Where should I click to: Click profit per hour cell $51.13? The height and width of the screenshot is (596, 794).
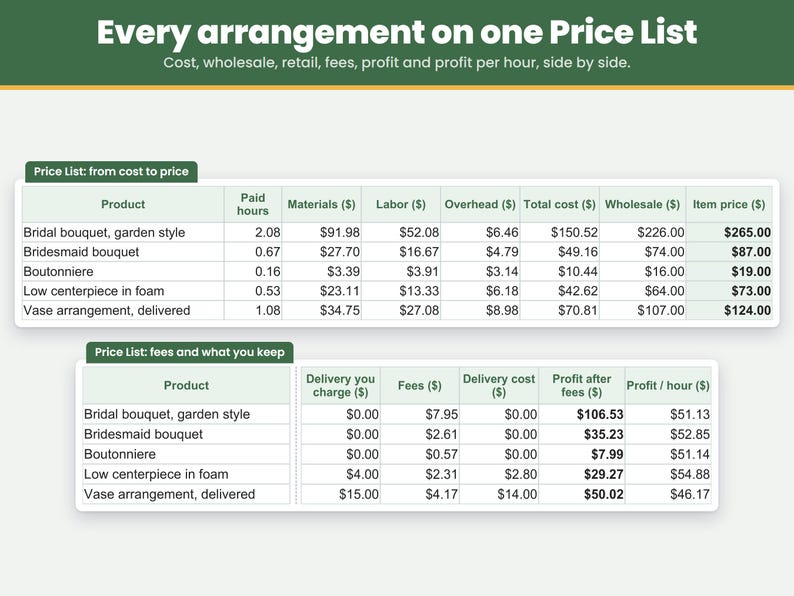click(668, 414)
